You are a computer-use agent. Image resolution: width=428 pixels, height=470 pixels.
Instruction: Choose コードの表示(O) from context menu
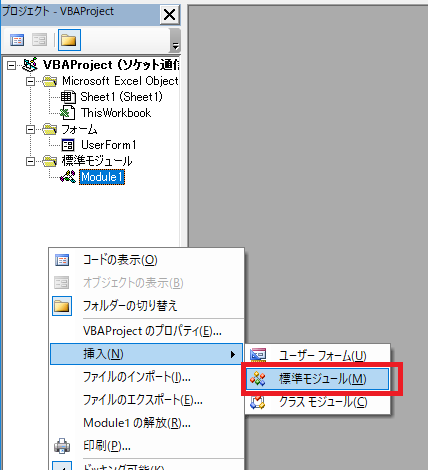tap(147, 260)
